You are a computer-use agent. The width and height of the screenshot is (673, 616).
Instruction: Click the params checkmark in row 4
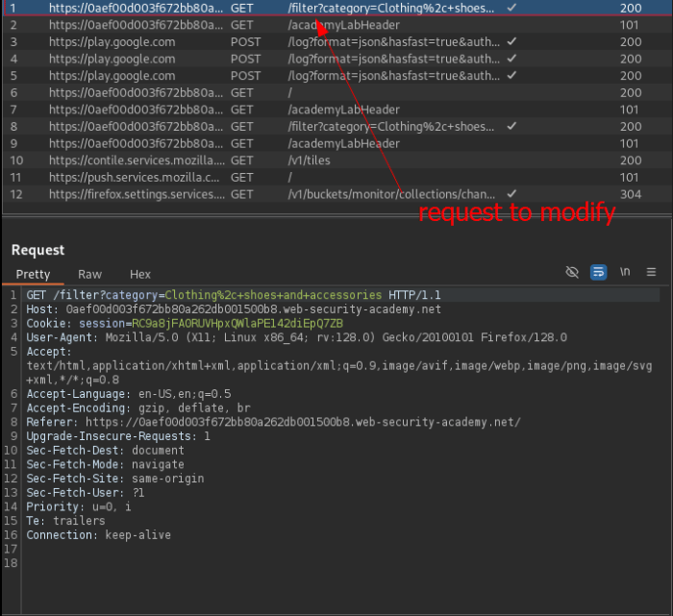pos(511,59)
